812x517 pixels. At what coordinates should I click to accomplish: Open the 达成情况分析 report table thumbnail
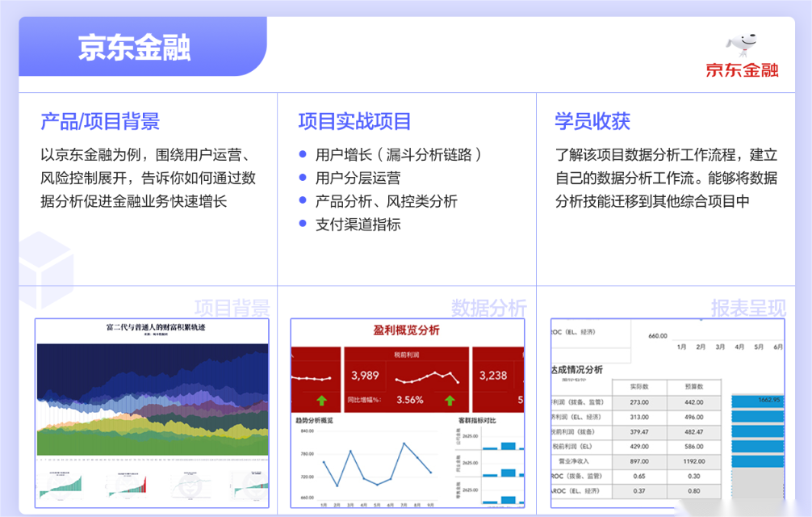click(x=668, y=413)
